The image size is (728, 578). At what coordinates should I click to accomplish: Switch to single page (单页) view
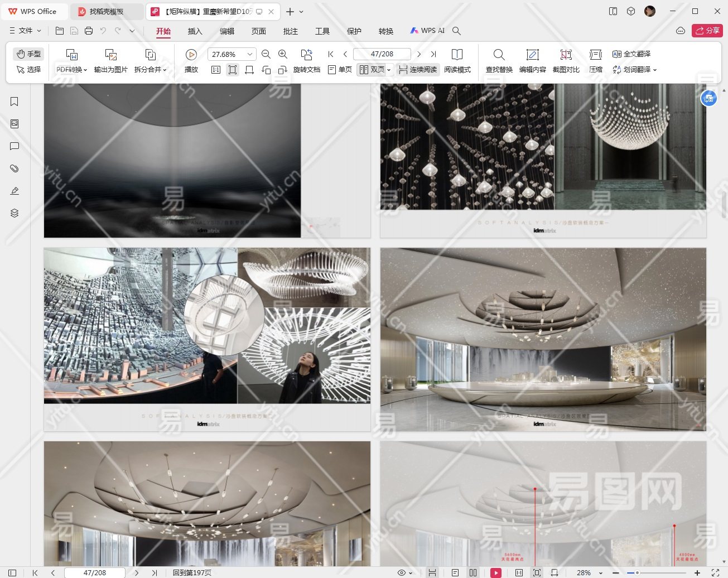[340, 70]
